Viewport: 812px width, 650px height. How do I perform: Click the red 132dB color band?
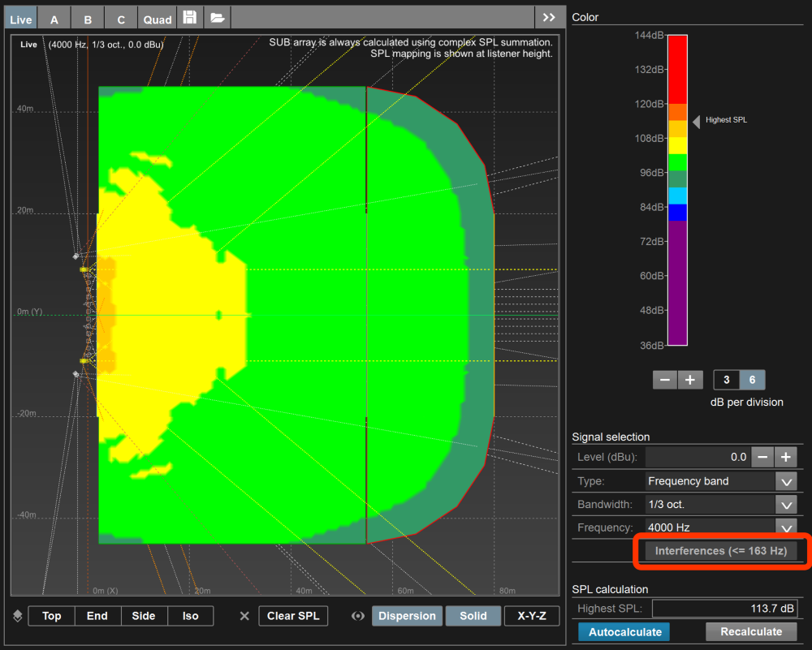677,69
